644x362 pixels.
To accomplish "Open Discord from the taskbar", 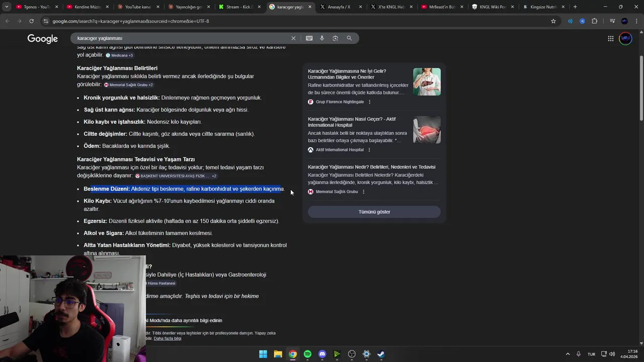I will point(323,354).
